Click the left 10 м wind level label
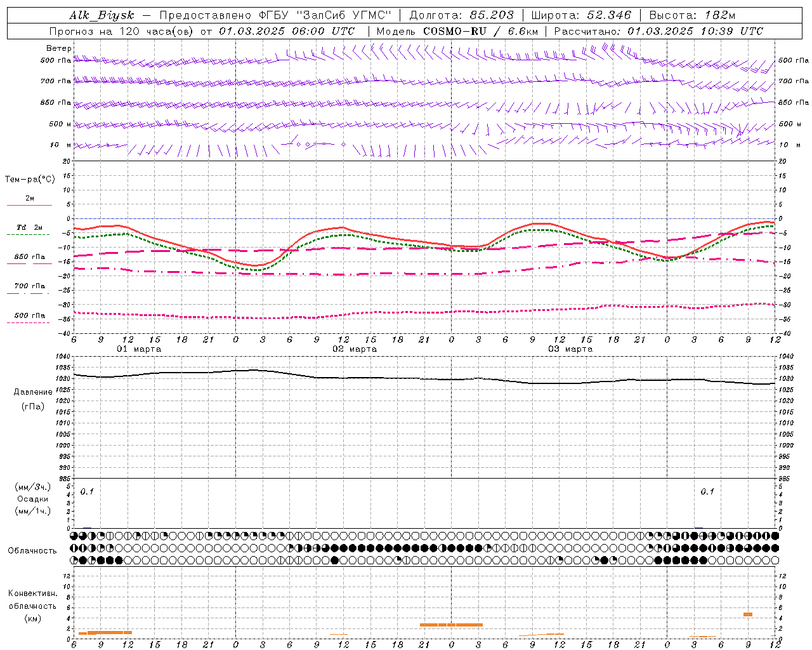The width and height of the screenshot is (812, 650). point(60,145)
